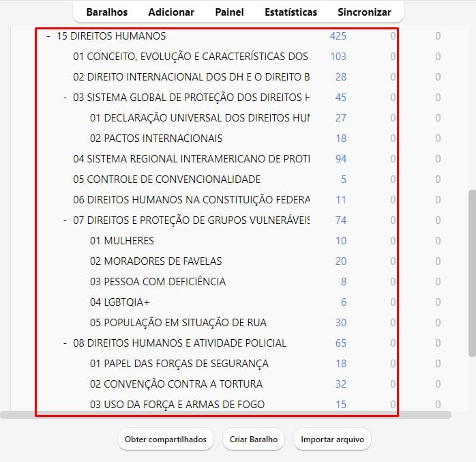The image size is (476, 462).
Task: Collapse the 15 DIREITOS HUMANOS deck
Action: point(48,36)
